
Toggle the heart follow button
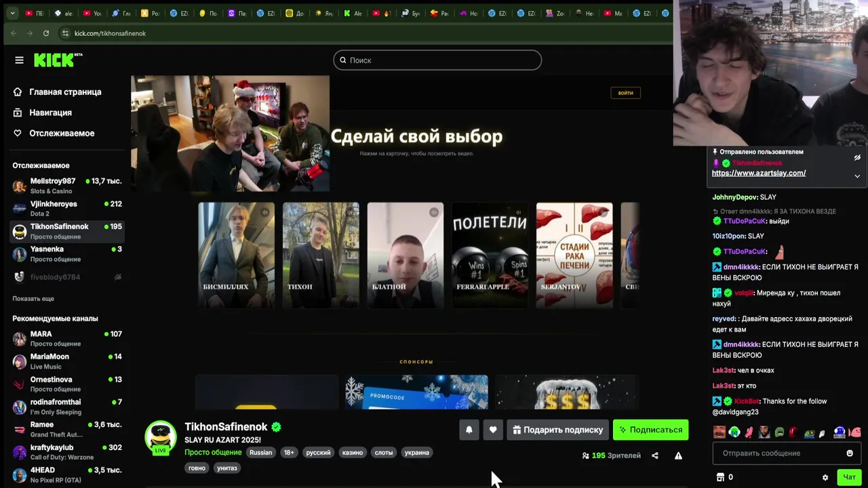pyautogui.click(x=493, y=430)
